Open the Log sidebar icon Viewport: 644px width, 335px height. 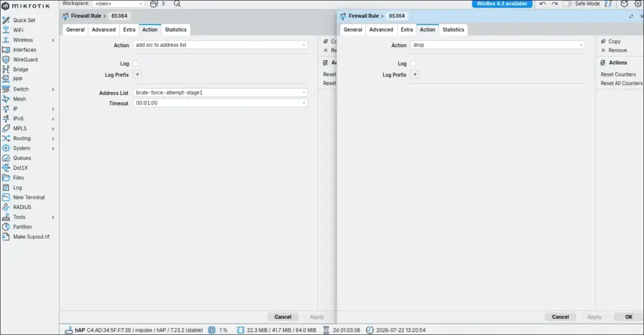coord(6,188)
